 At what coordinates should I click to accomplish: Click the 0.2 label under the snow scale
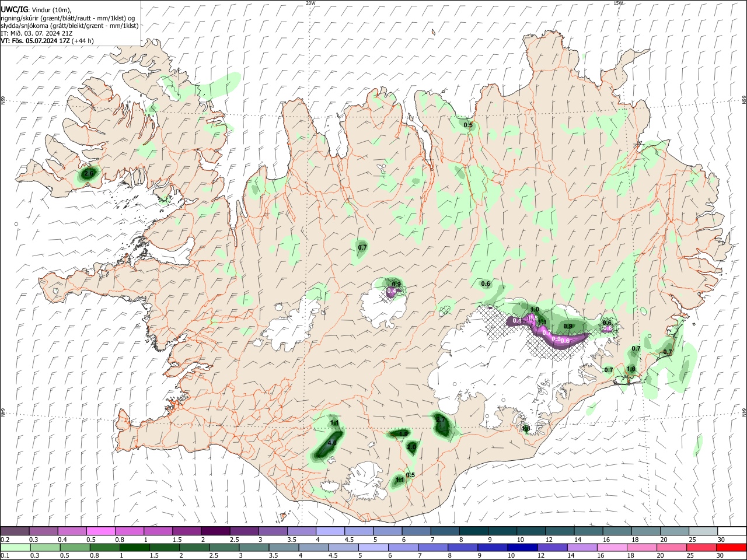5,540
